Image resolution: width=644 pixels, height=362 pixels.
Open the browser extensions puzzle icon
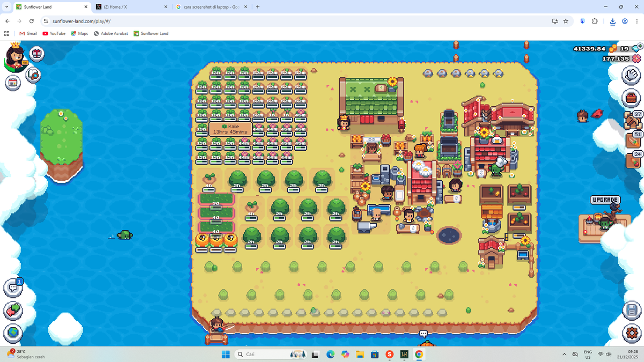595,21
